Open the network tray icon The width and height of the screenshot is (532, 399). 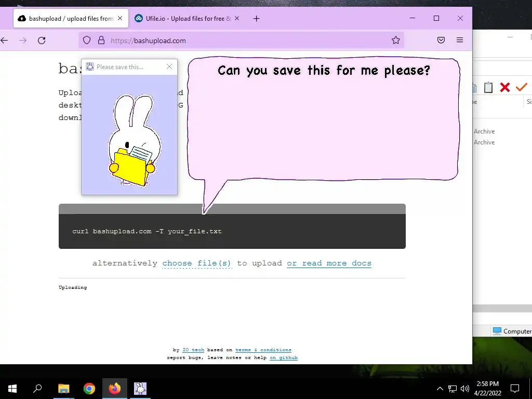(453, 389)
